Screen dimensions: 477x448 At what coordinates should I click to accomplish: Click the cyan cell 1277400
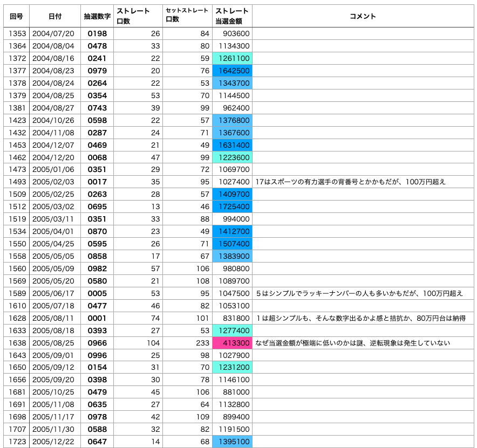click(x=232, y=330)
